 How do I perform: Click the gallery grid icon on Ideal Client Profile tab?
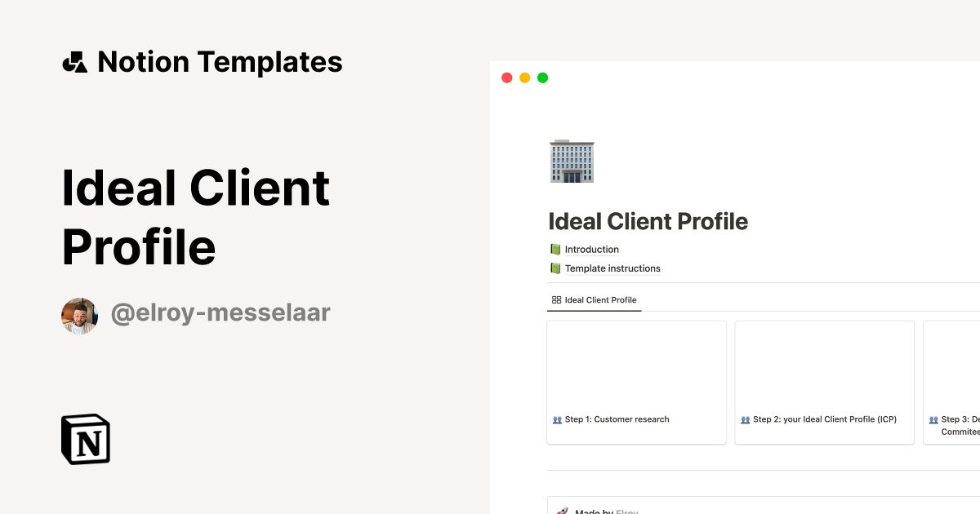(556, 300)
